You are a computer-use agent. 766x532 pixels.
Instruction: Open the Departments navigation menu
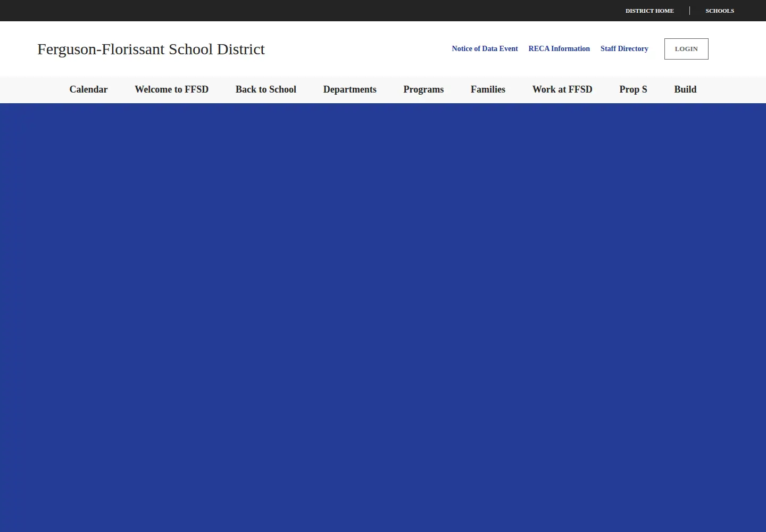350,89
